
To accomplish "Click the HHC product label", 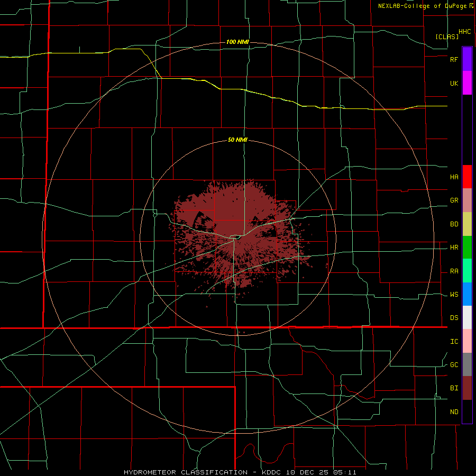I will [464, 32].
